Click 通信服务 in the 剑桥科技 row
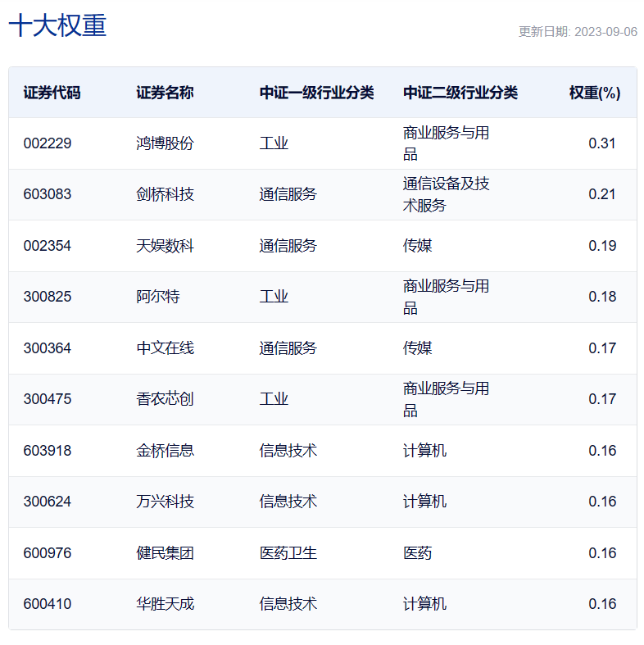The image size is (644, 645). 288,194
